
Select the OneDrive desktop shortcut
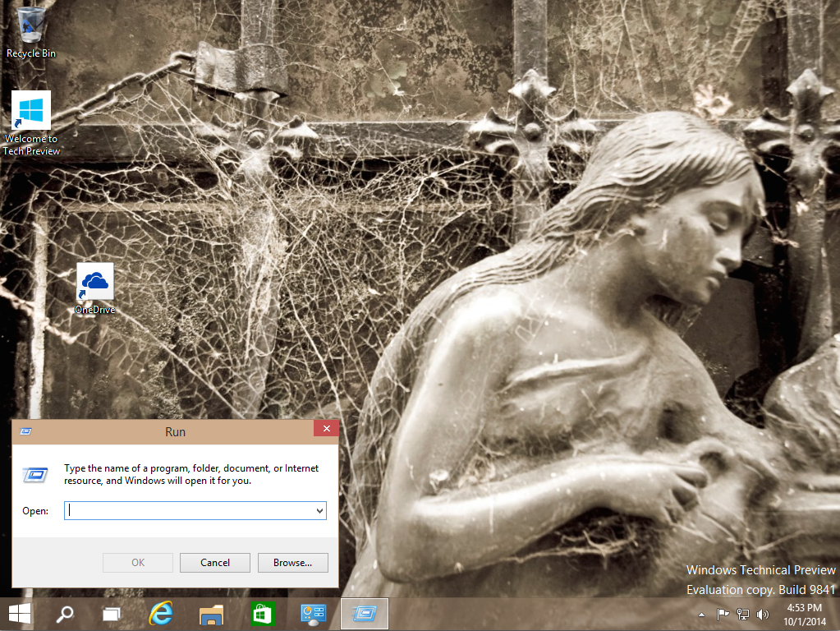click(x=95, y=288)
